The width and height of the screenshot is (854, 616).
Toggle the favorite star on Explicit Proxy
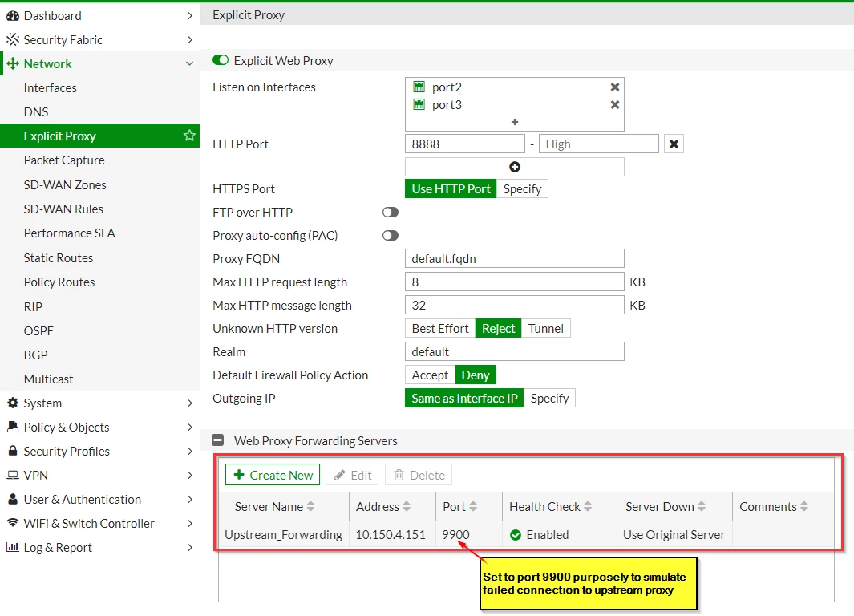(189, 136)
